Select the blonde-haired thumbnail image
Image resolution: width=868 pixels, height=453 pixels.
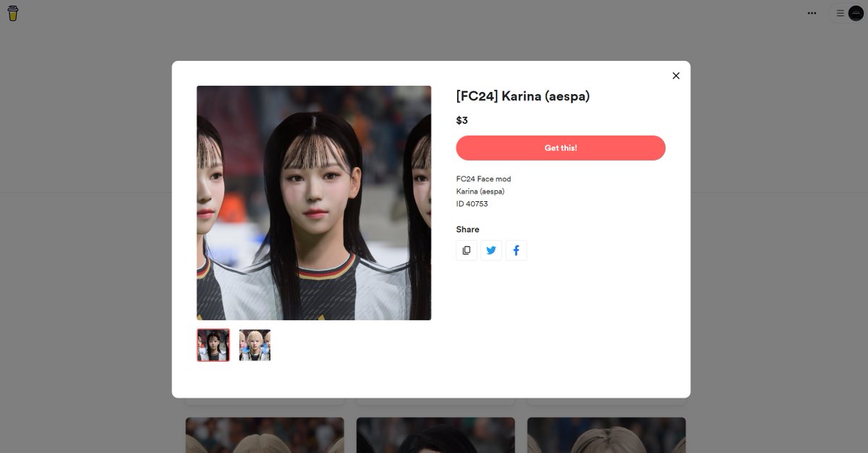click(x=255, y=345)
